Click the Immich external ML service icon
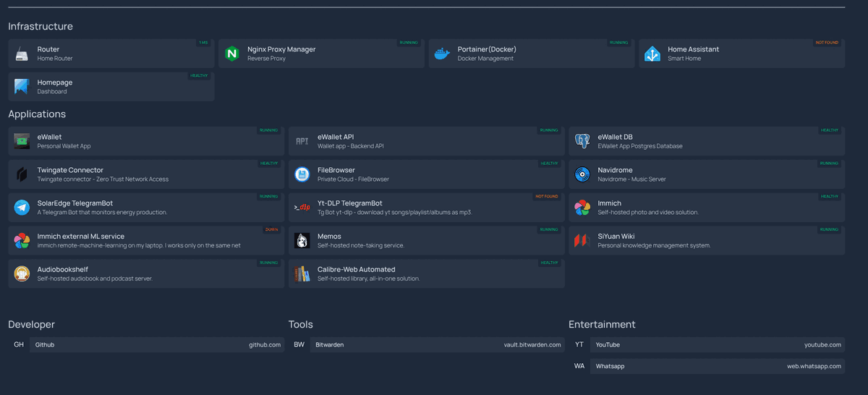This screenshot has height=395, width=868. coord(22,241)
